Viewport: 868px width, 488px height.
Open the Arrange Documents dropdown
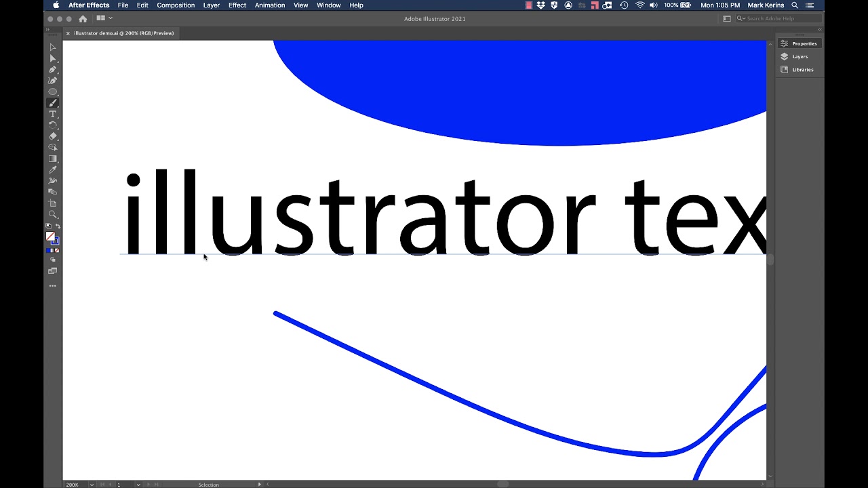(x=104, y=18)
